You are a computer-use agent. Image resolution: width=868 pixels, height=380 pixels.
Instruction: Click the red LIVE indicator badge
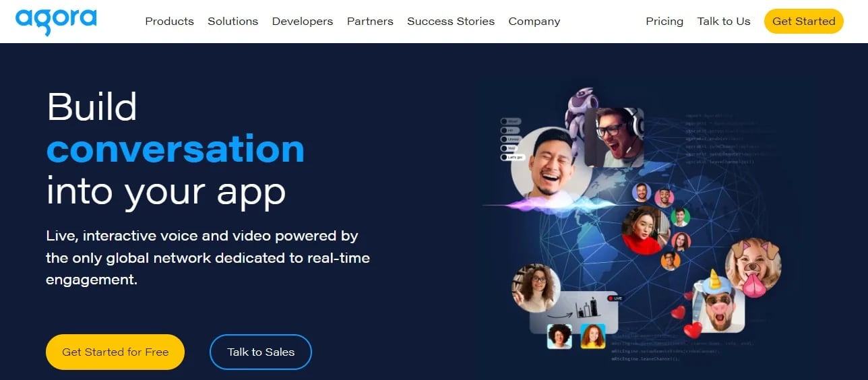coord(615,298)
